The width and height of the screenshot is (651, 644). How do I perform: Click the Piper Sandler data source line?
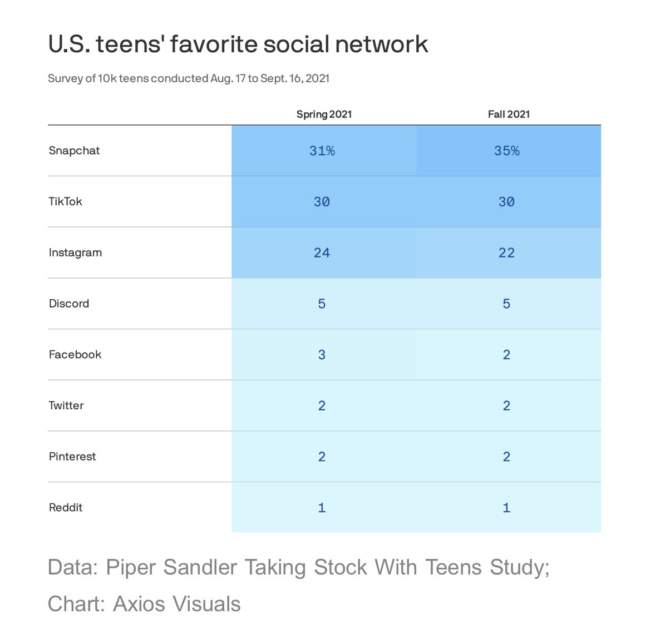pos(299,568)
